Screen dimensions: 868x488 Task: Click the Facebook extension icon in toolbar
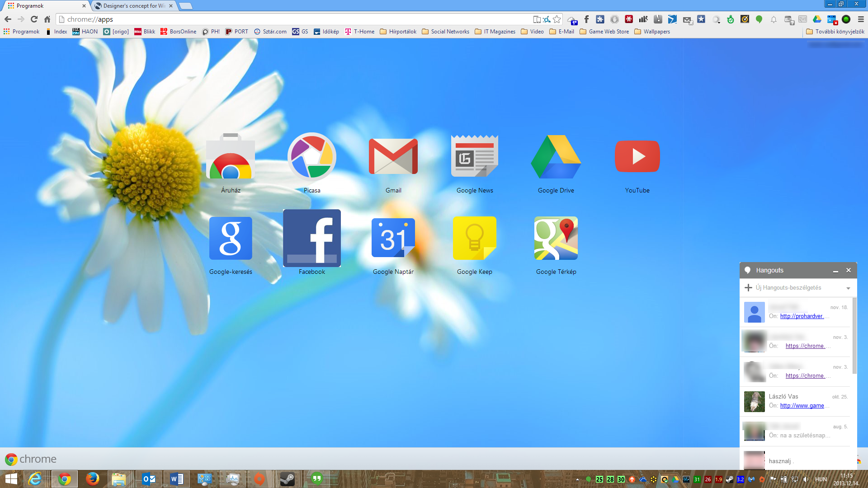point(586,19)
